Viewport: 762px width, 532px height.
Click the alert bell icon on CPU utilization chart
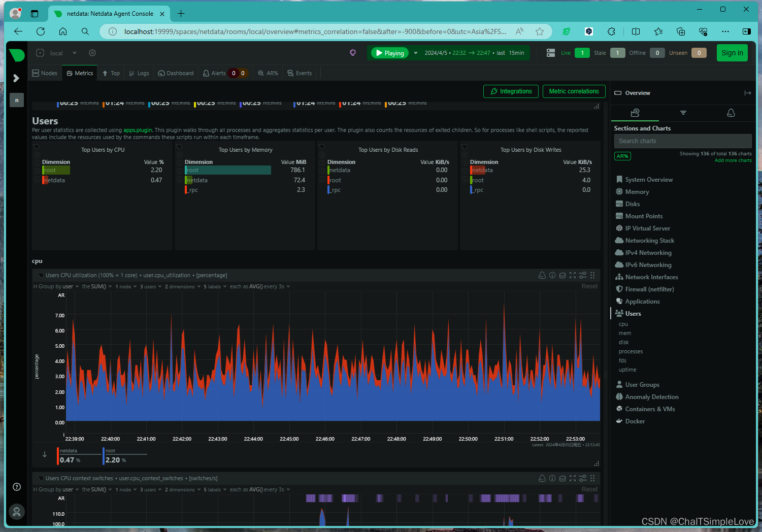click(x=542, y=275)
